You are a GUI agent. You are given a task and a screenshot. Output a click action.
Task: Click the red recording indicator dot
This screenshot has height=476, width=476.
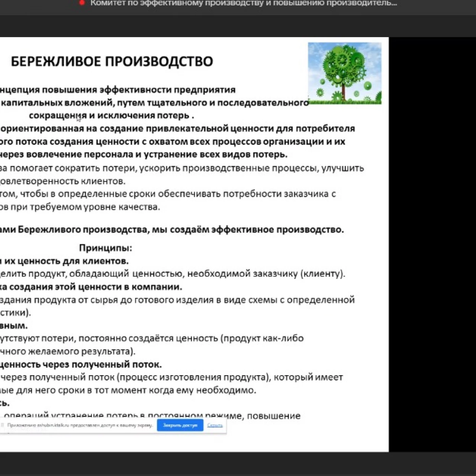[x=81, y=3]
